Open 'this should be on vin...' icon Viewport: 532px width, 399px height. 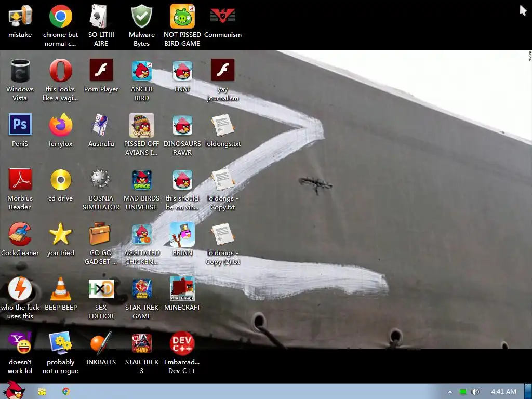[182, 179]
